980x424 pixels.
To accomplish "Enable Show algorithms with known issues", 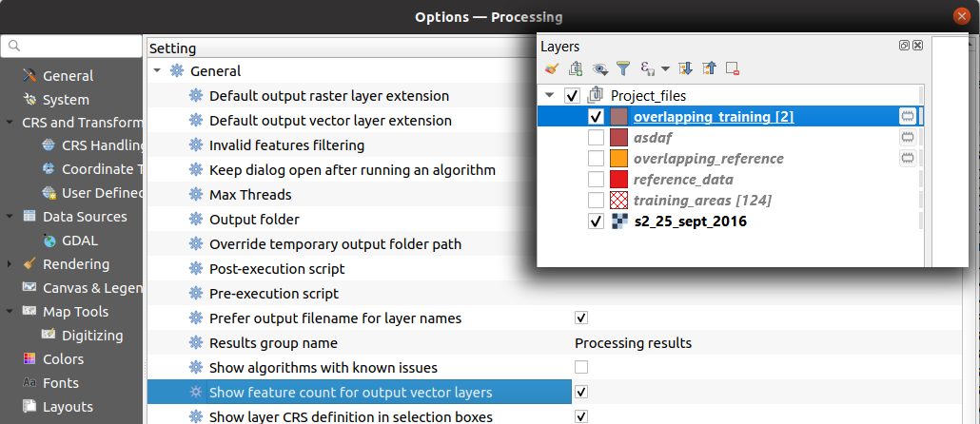I will [x=581, y=367].
